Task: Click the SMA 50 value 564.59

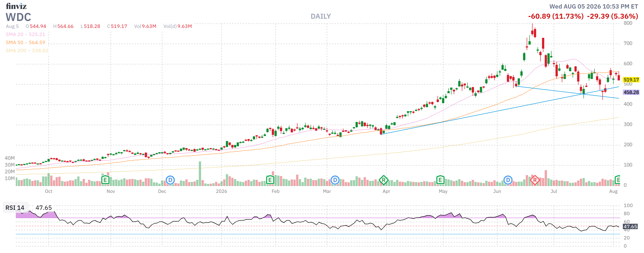Action: (x=37, y=43)
